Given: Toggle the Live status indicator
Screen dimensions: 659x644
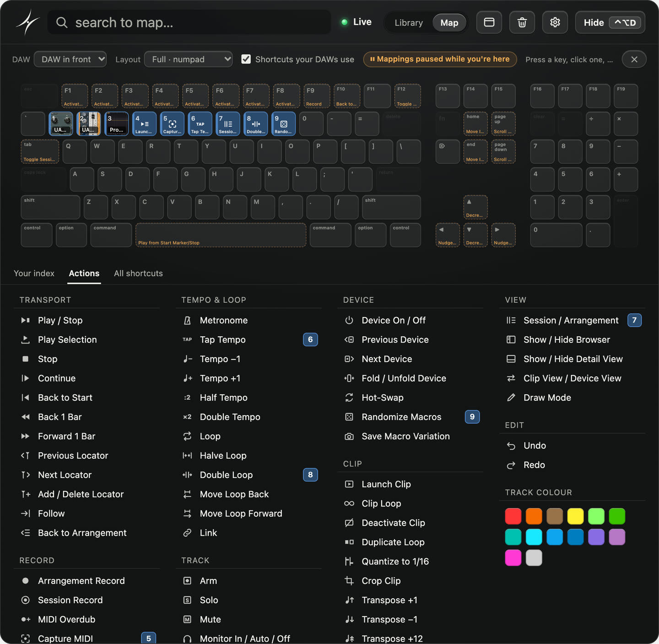Looking at the screenshot, I should click(x=357, y=22).
